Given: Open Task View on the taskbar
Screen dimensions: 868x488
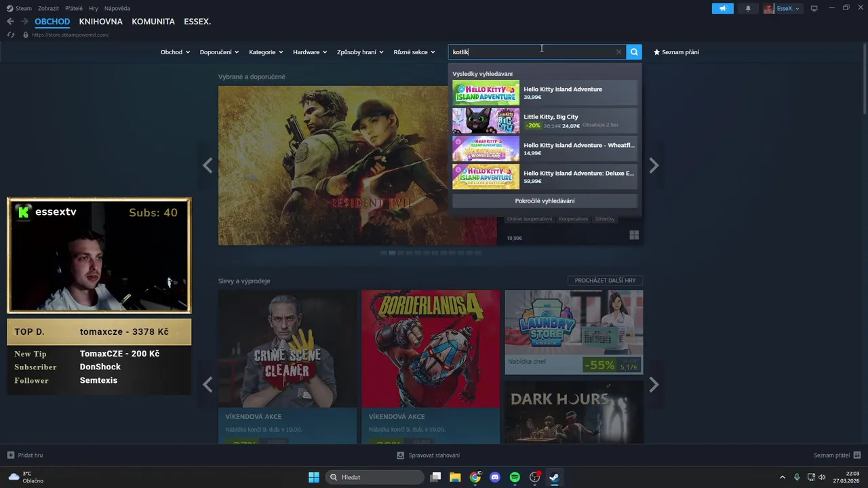Looking at the screenshot, I should [x=436, y=477].
